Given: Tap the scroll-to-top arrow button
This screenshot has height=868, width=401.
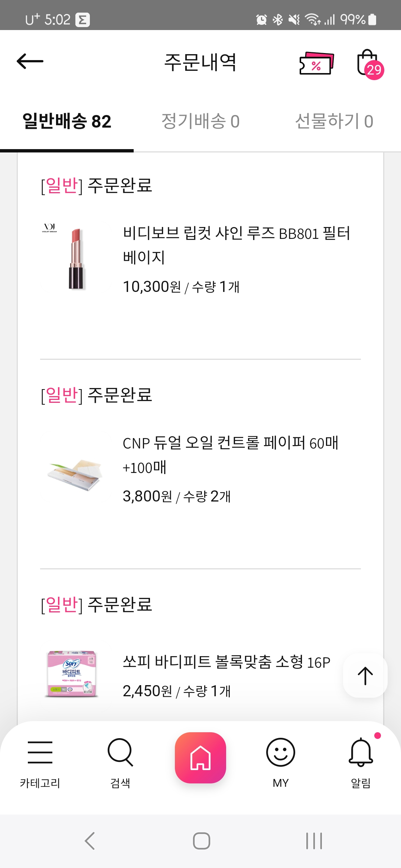Looking at the screenshot, I should pyautogui.click(x=365, y=675).
